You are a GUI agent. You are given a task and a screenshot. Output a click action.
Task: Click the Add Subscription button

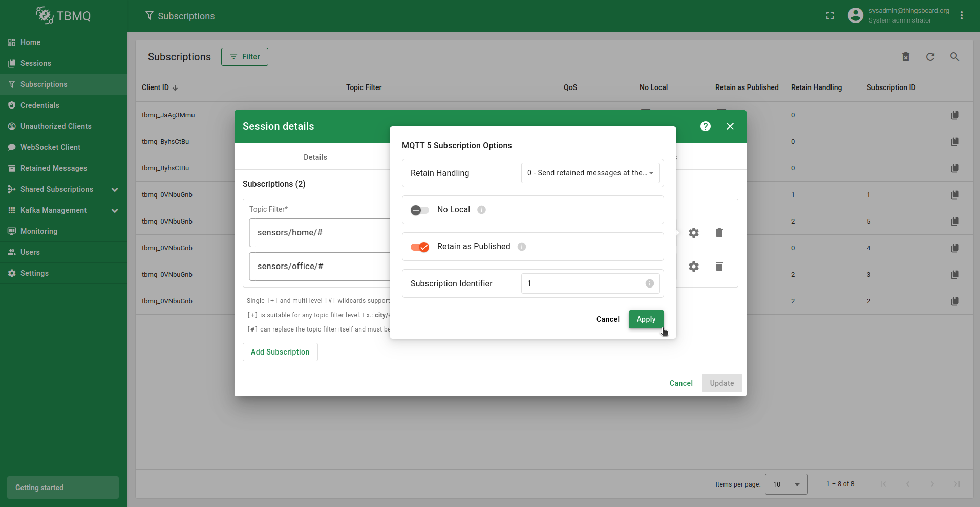(x=280, y=352)
